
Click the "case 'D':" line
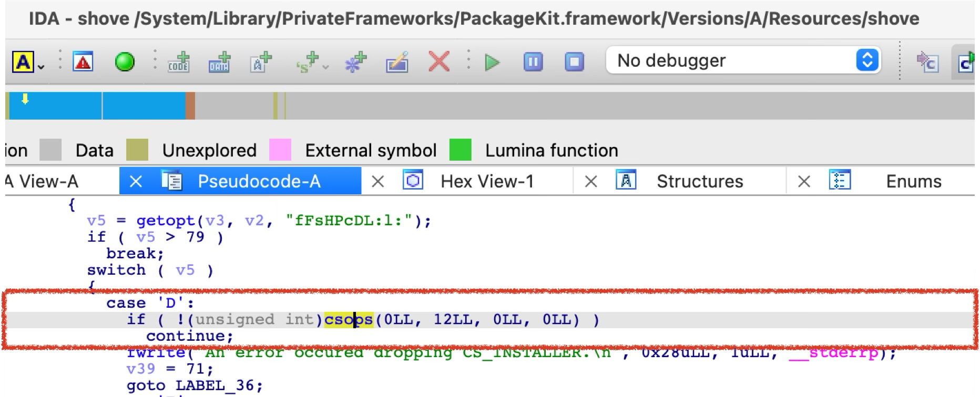[x=150, y=303]
